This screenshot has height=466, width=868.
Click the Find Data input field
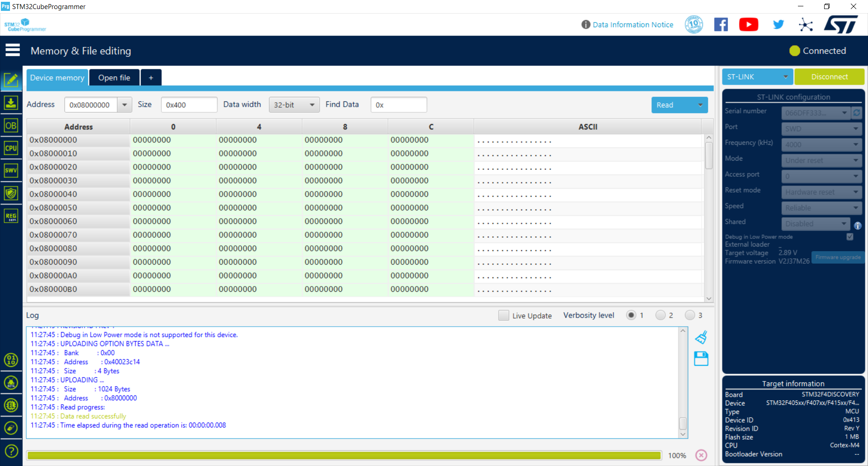point(399,105)
